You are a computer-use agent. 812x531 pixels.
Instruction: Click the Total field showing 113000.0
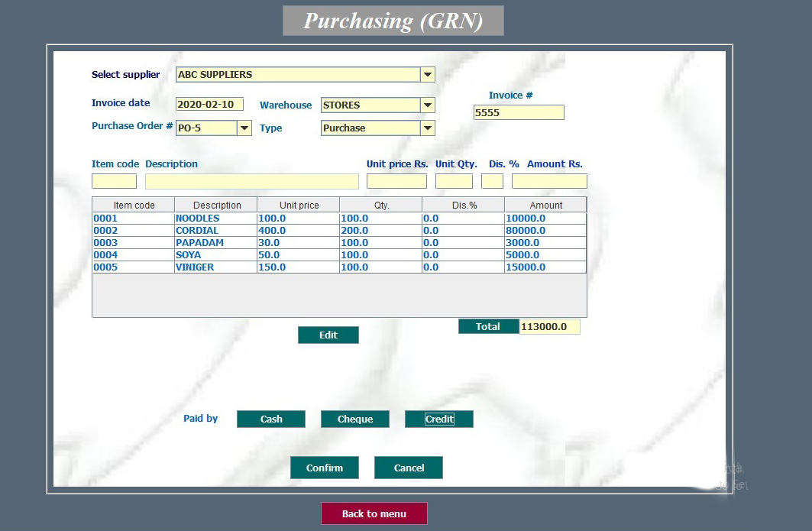click(x=549, y=327)
